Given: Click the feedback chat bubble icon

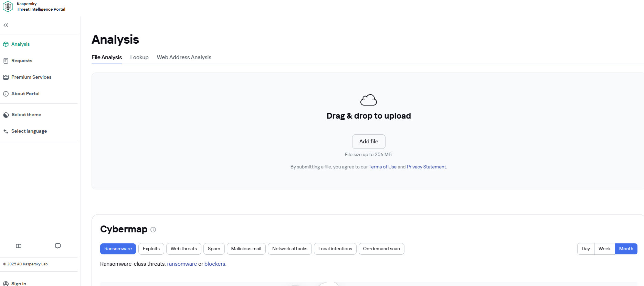Looking at the screenshot, I should pyautogui.click(x=58, y=246).
